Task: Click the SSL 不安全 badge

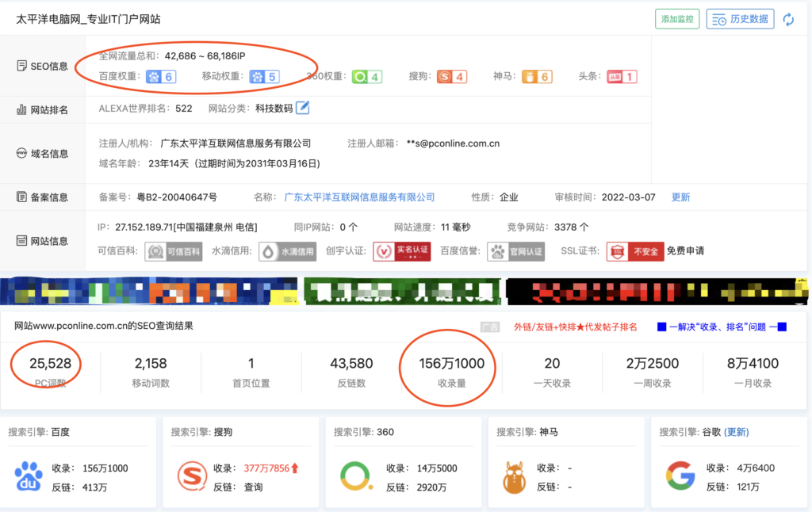Action: [635, 251]
